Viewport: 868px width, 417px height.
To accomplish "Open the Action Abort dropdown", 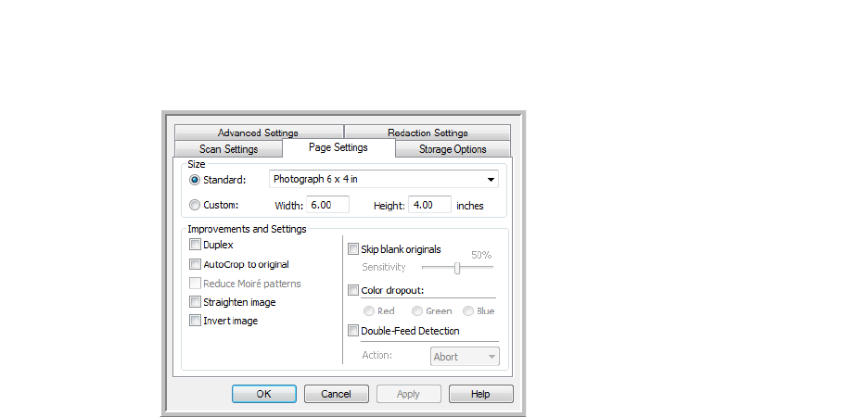I will pyautogui.click(x=465, y=357).
